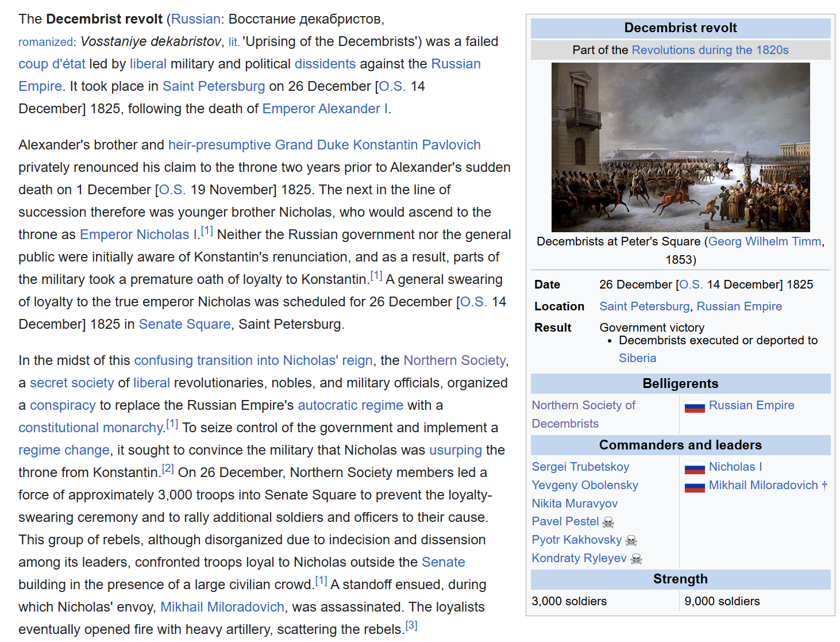Open the Pyotr Kakhovsky link
Image resolution: width=840 pixels, height=642 pixels.
pyautogui.click(x=577, y=540)
